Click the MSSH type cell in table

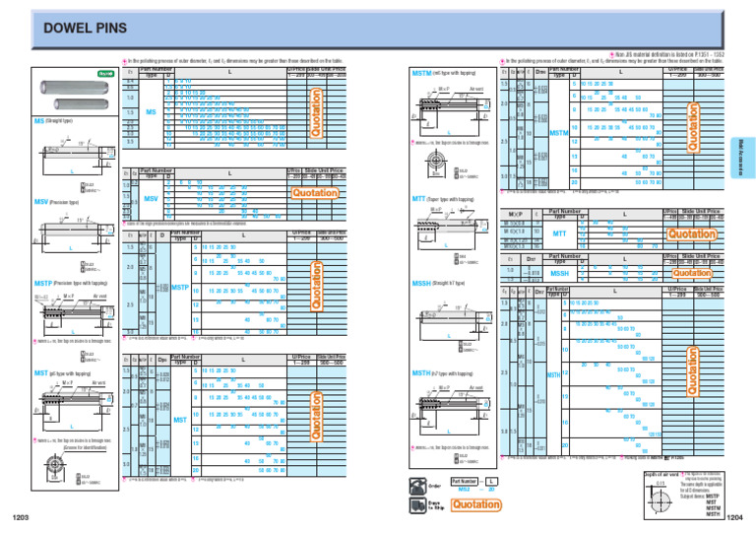560,274
